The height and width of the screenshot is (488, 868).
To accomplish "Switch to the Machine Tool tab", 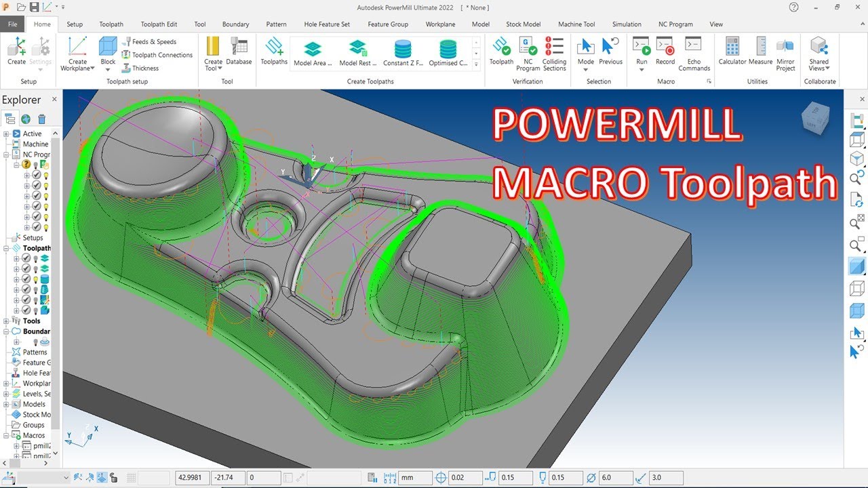I will point(576,24).
